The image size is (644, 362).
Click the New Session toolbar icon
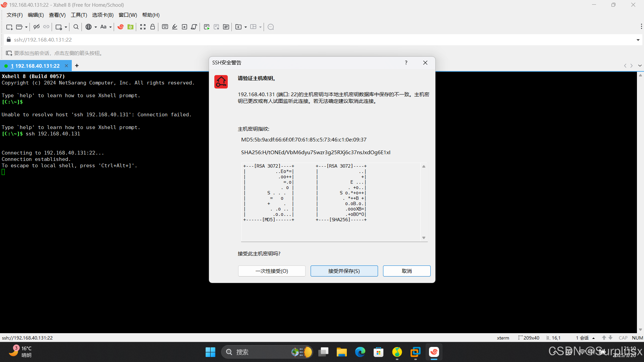pyautogui.click(x=9, y=27)
